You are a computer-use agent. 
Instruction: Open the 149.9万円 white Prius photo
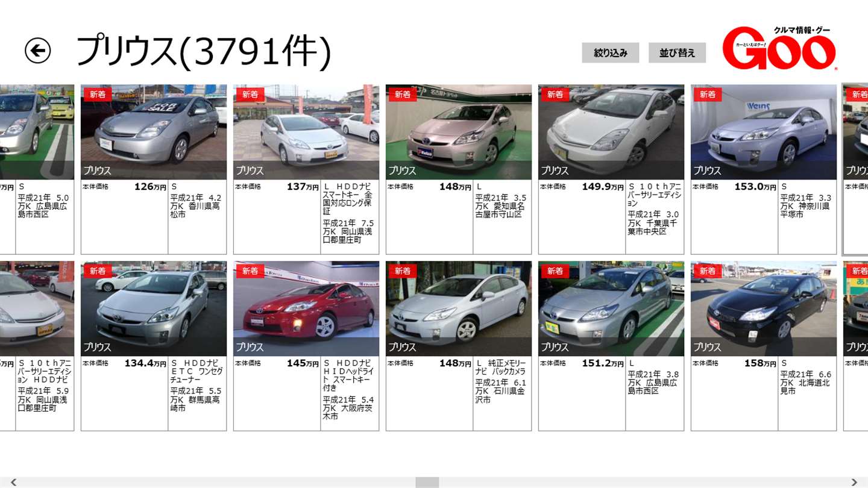click(x=611, y=132)
